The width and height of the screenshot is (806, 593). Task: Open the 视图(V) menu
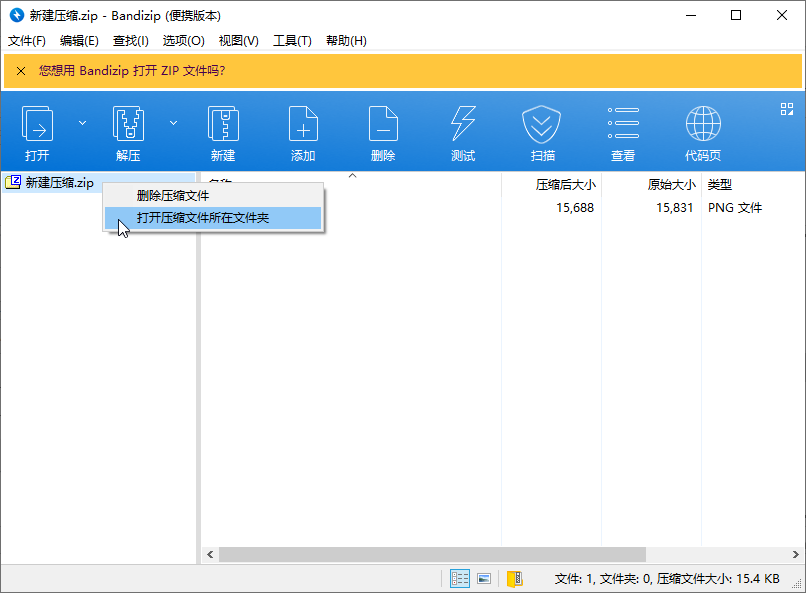(239, 41)
